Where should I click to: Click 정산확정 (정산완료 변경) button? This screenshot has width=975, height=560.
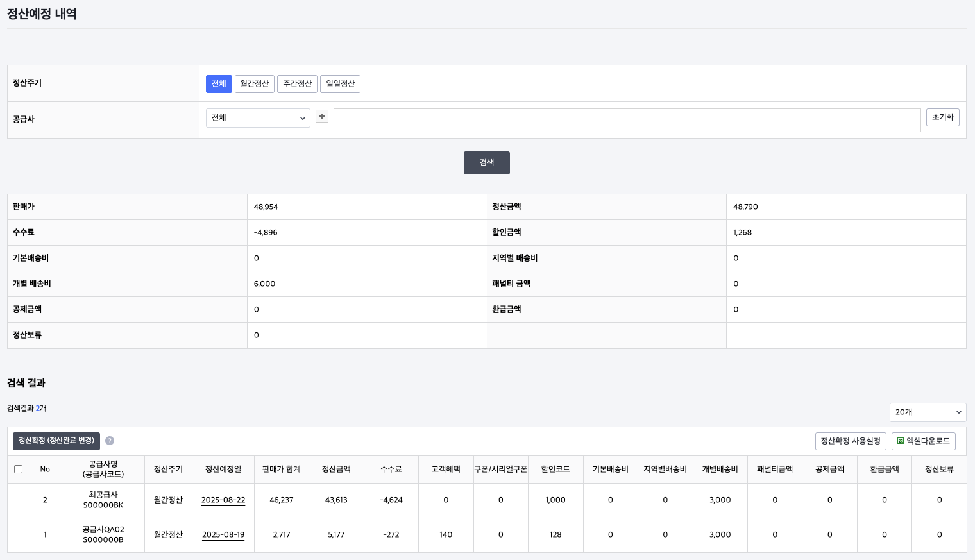coord(56,441)
